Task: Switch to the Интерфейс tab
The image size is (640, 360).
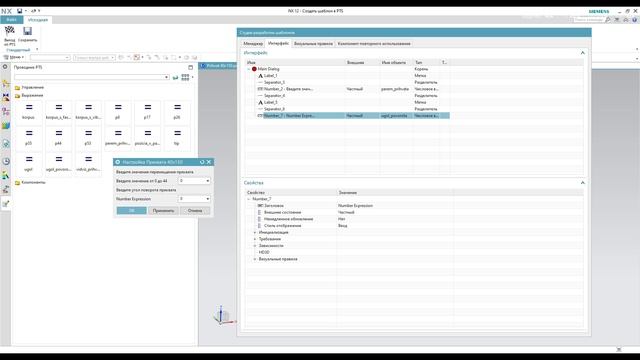Action: 278,43
